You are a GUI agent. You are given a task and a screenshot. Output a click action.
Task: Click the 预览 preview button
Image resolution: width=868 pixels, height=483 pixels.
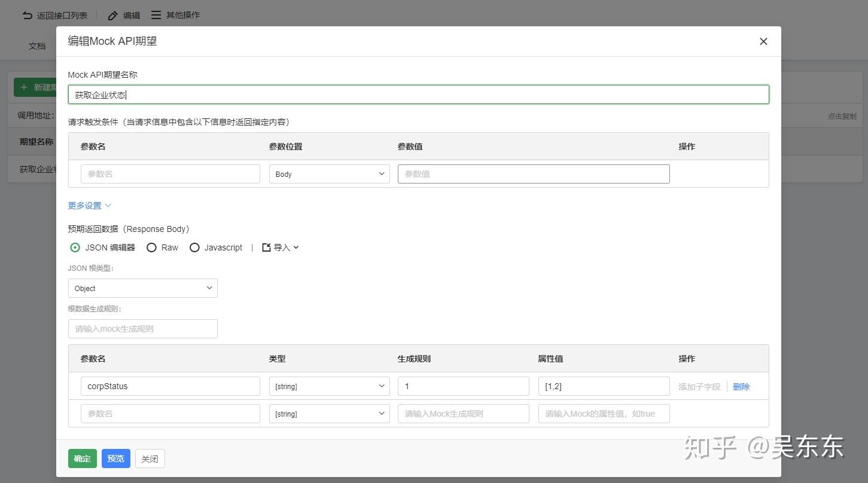coord(115,458)
